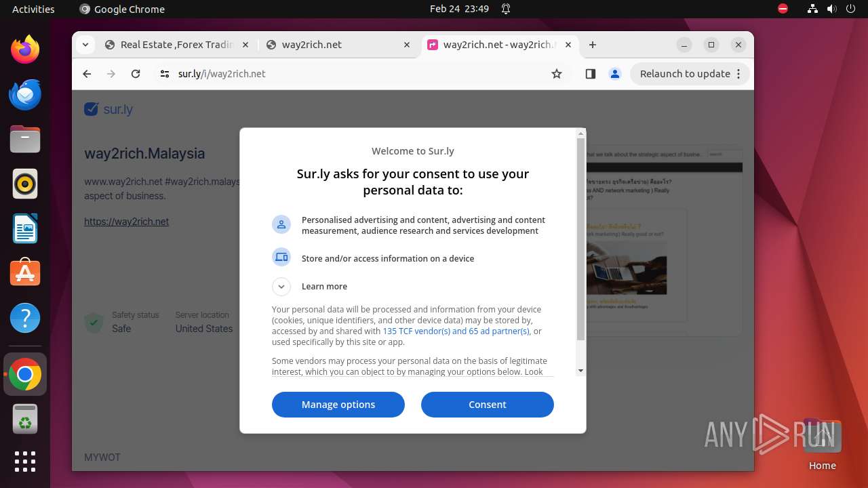Click the Safe safety shield icon
Image resolution: width=868 pixels, height=488 pixels.
(94, 322)
